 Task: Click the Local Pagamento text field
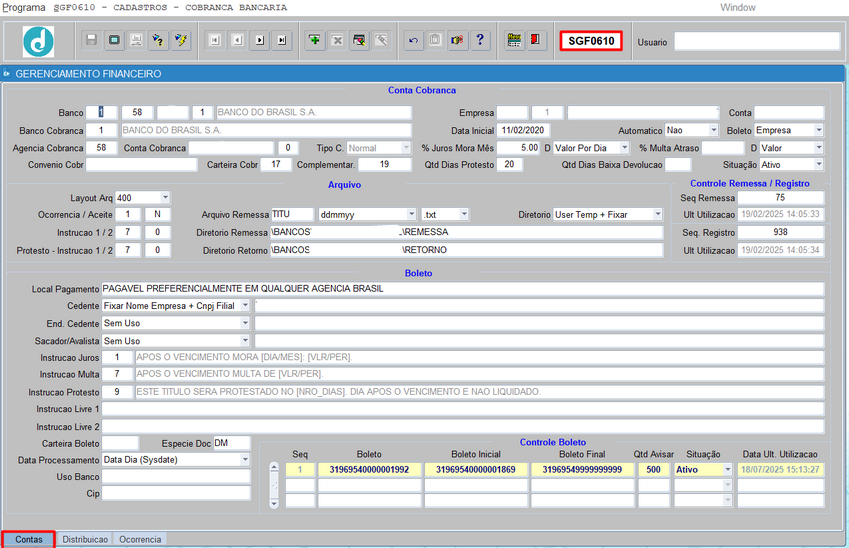pos(463,289)
